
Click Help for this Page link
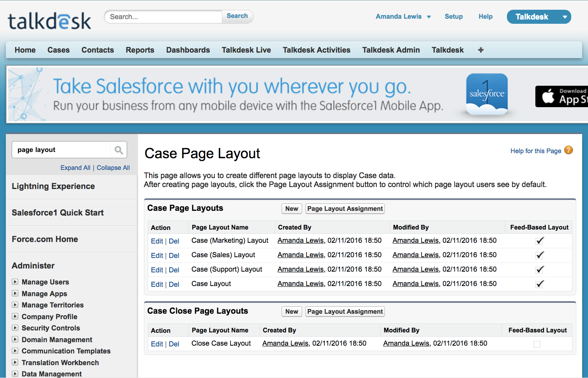pyautogui.click(x=536, y=151)
